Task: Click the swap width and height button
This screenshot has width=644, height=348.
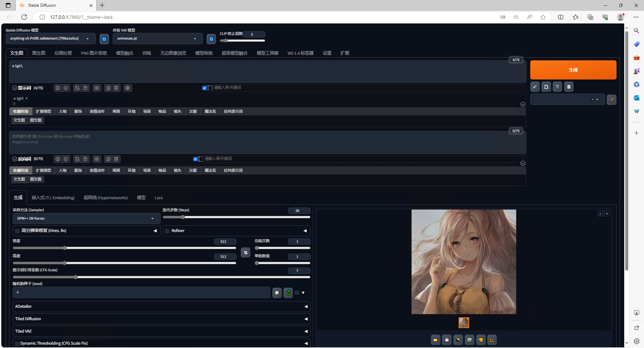Action: [246, 252]
